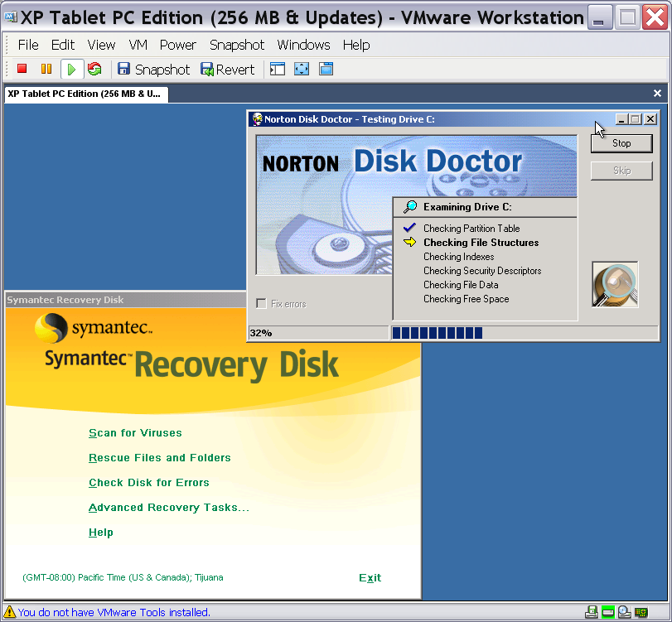672x622 pixels.
Task: Click the red Power Off stop icon
Action: coord(22,70)
